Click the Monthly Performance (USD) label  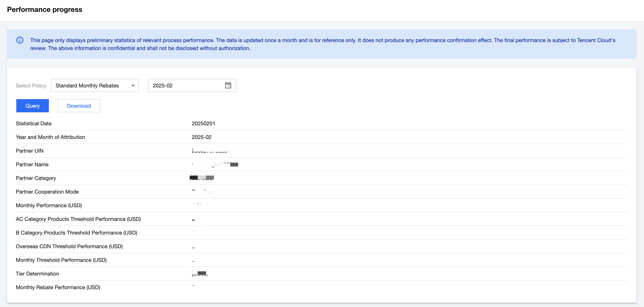tap(49, 205)
